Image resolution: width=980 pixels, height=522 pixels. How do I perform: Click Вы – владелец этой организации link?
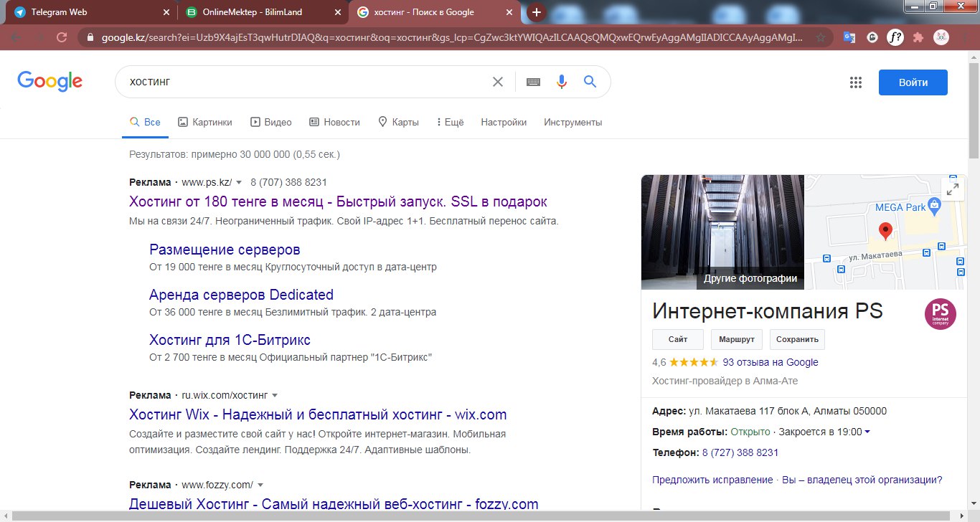point(862,480)
